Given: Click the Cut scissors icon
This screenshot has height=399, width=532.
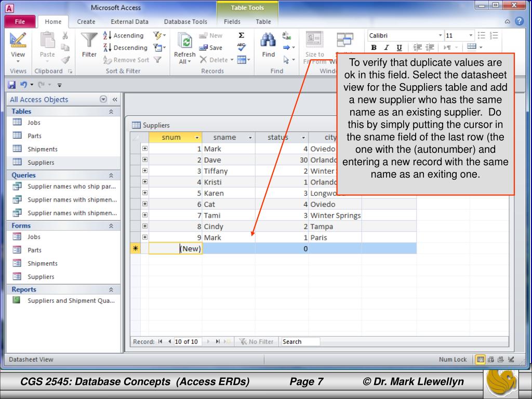Looking at the screenshot, I should pos(65,35).
